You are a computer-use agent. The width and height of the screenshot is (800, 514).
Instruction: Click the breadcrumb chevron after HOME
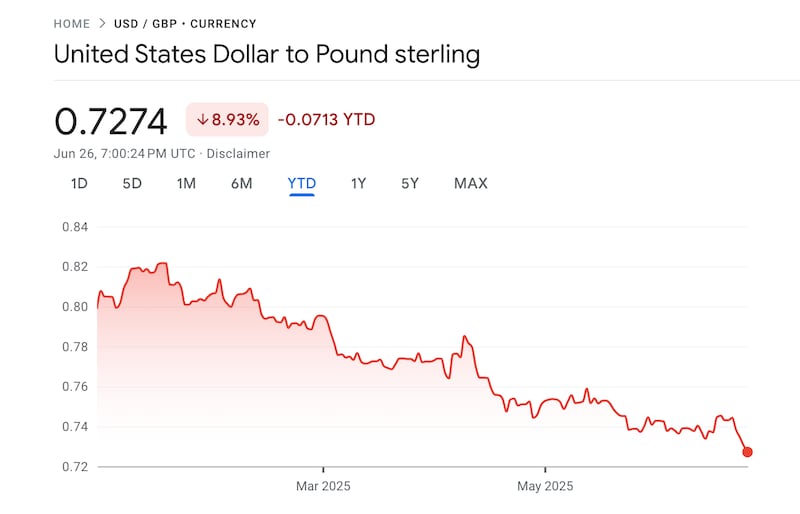point(100,23)
